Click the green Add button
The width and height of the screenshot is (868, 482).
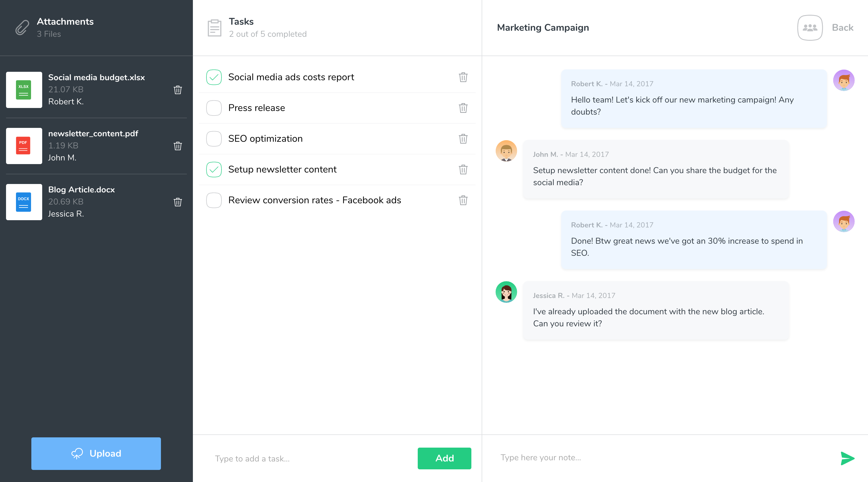(444, 458)
